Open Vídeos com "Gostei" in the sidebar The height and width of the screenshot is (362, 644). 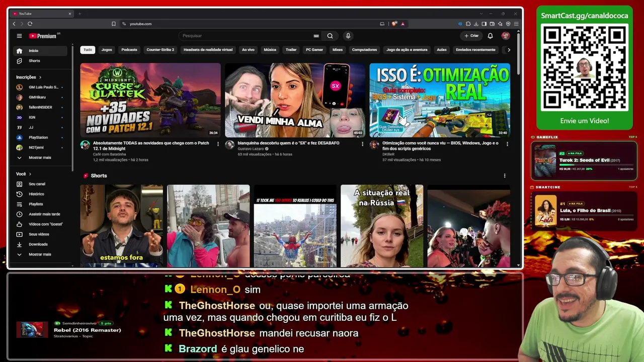click(x=40, y=224)
